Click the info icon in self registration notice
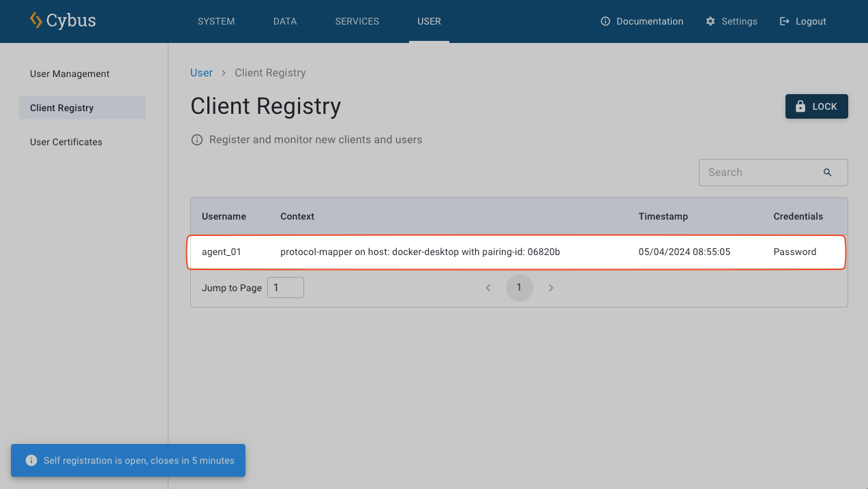The image size is (868, 489). pyautogui.click(x=31, y=460)
